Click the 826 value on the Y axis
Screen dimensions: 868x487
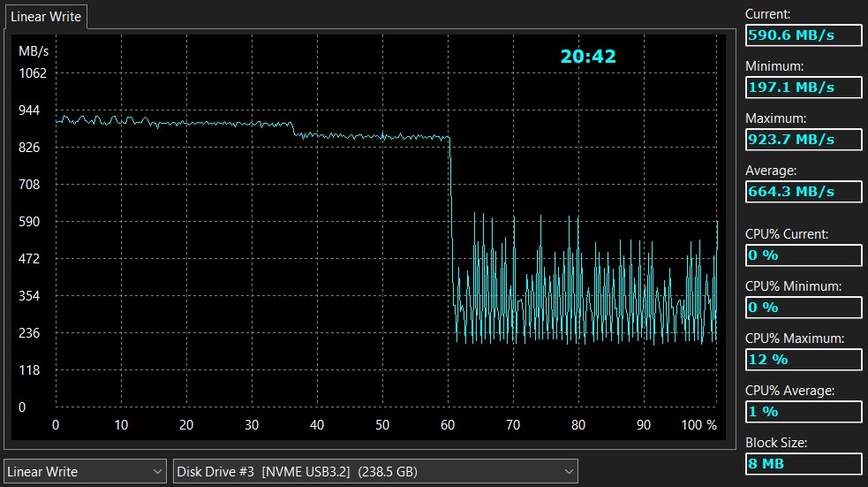pos(29,148)
